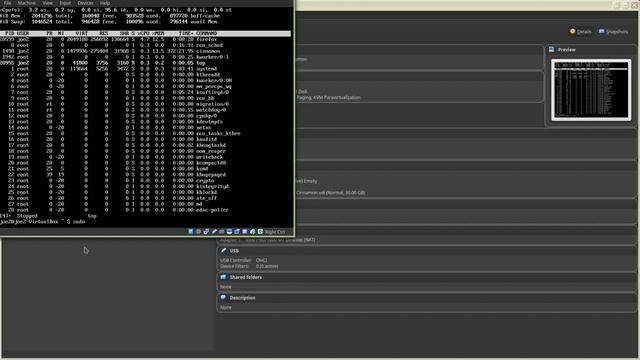Click the KiB Mem summary line
The image size is (640, 360).
tap(110, 16)
